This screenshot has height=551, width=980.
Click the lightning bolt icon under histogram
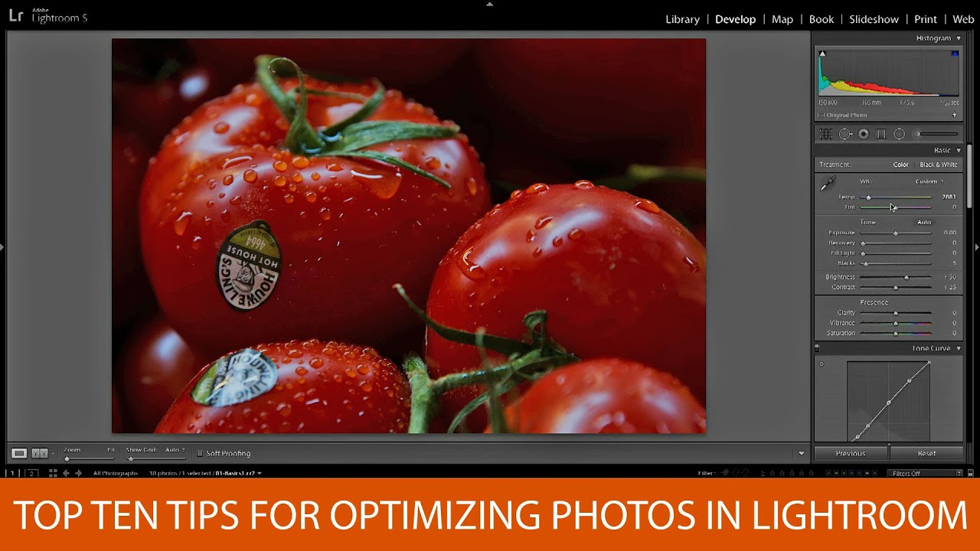pyautogui.click(x=954, y=115)
